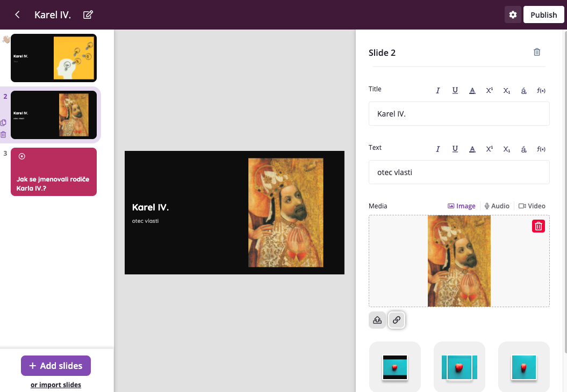The height and width of the screenshot is (392, 567).
Task: Select the first slide thumbnail with yellow image
Action: (x=54, y=58)
